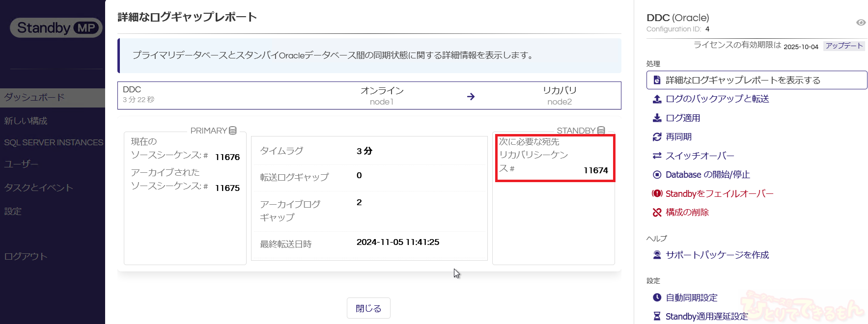Click the Database 開始/停止 stop icon
Viewport: 868px width, 324px height.
pyautogui.click(x=657, y=175)
